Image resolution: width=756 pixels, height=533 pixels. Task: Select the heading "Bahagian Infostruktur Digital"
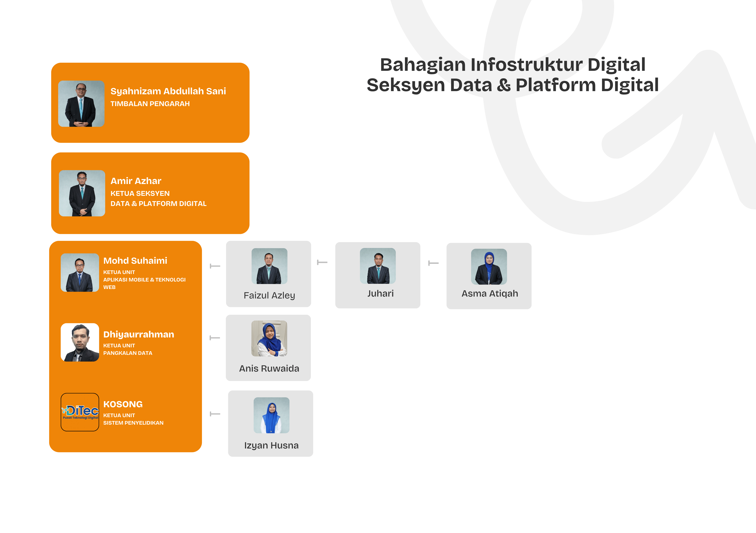513,65
